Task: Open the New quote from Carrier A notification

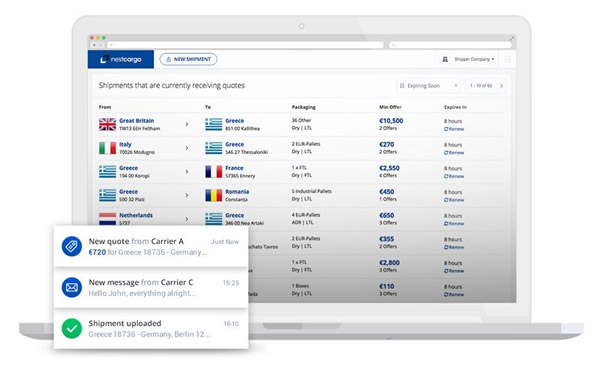Action: pos(151,246)
